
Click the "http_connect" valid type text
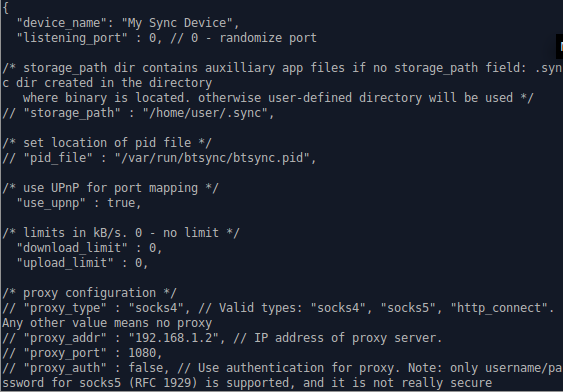click(x=499, y=308)
